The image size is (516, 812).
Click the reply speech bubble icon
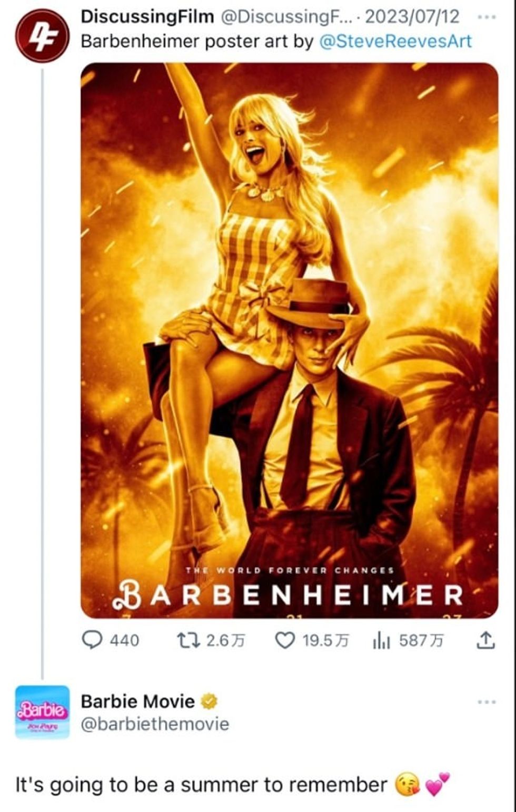(93, 640)
